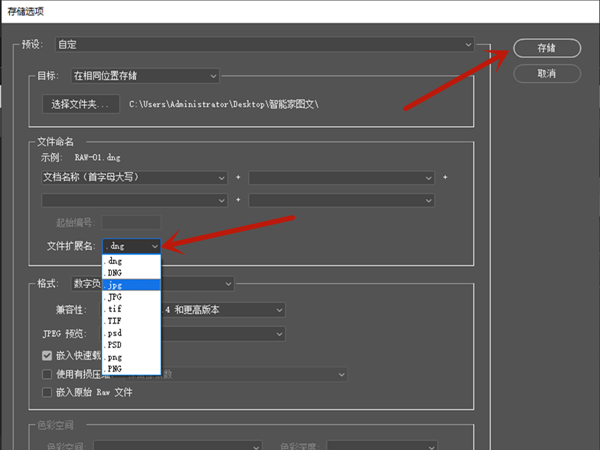The width and height of the screenshot is (600, 450).
Task: Enable the 使用有损压缩 checkbox
Action: click(47, 374)
